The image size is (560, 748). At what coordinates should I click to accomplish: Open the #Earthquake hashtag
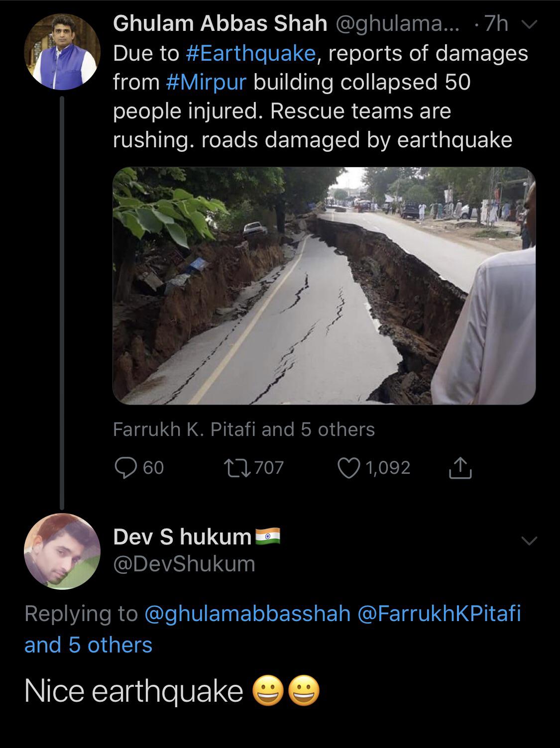tap(250, 53)
